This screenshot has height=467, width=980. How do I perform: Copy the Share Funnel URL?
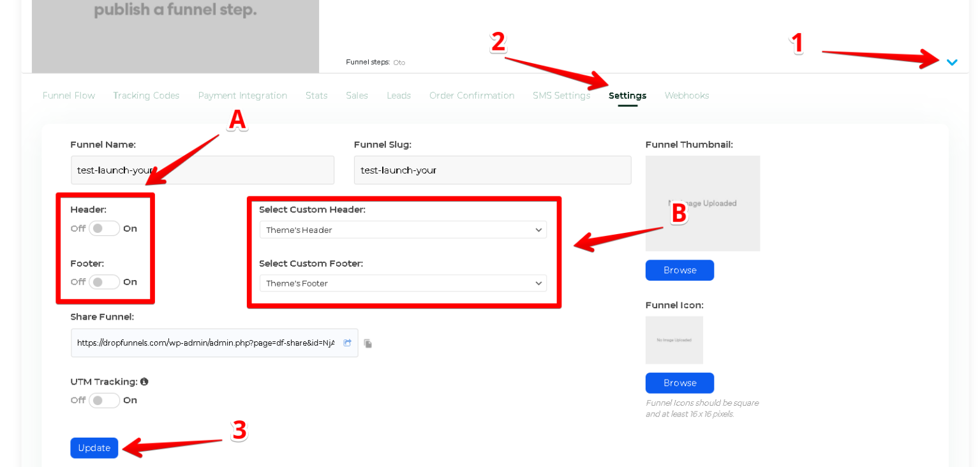coord(368,343)
